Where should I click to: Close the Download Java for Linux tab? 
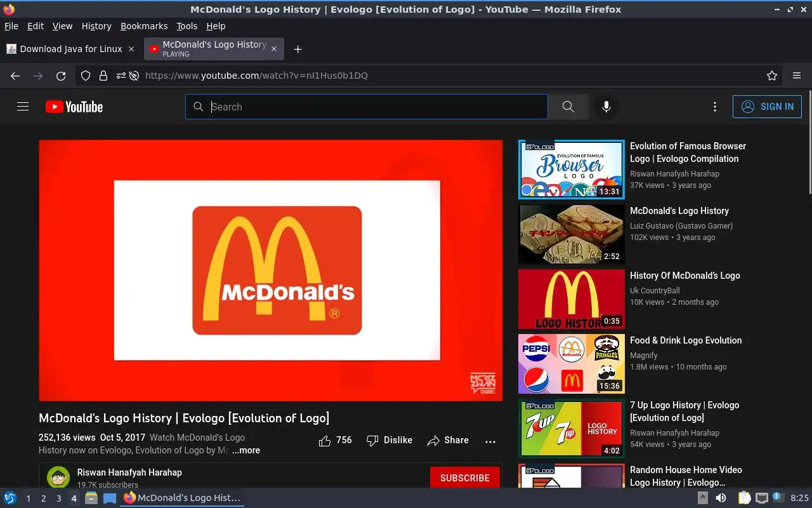pos(131,49)
